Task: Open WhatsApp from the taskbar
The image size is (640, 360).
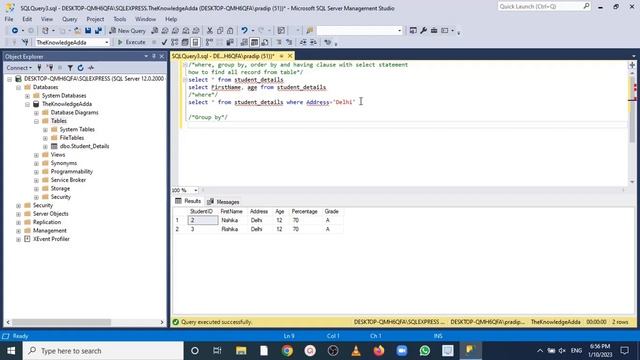Action: pos(425,351)
